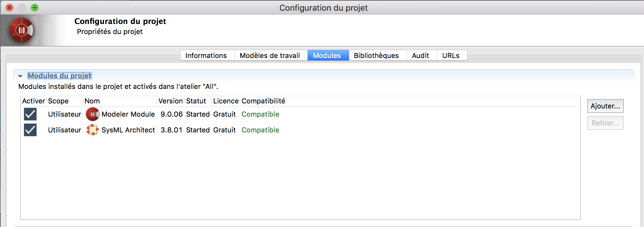
Task: Open the Modèles de travail tab
Action: click(x=270, y=55)
